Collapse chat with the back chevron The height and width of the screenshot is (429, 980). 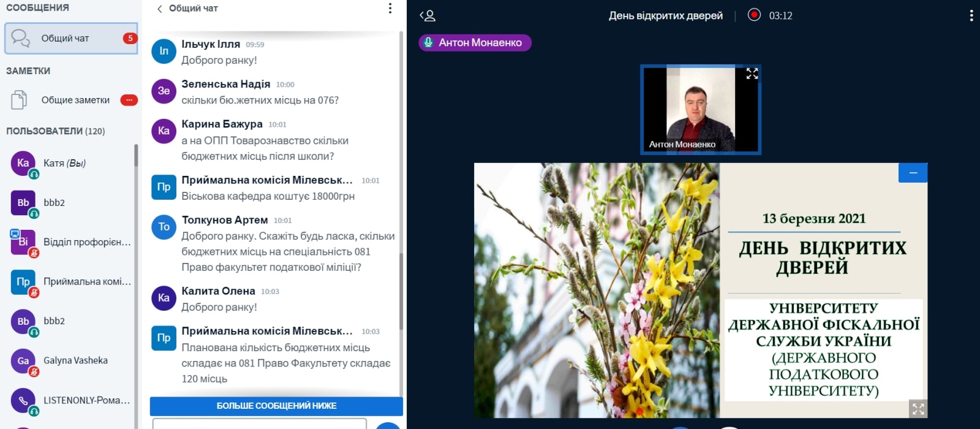pyautogui.click(x=159, y=9)
